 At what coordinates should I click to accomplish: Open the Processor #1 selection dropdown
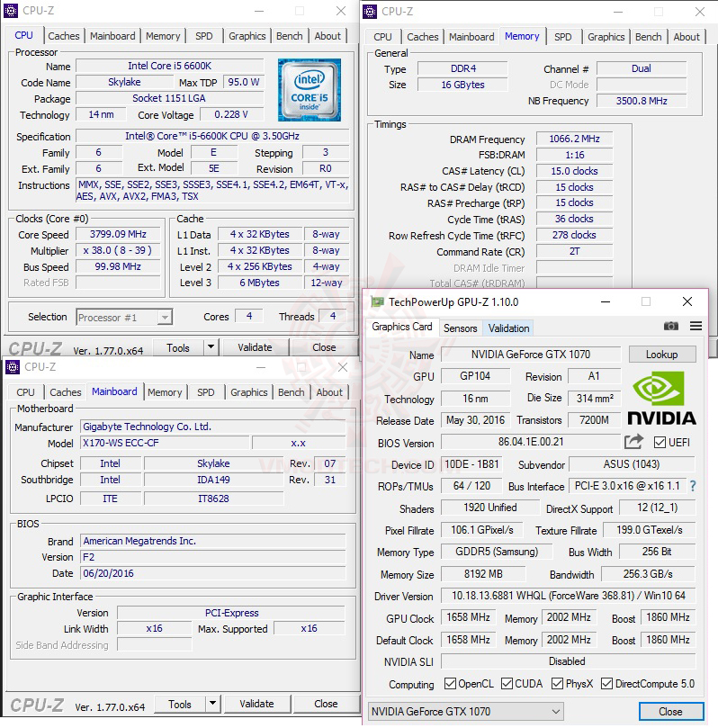[x=124, y=318]
